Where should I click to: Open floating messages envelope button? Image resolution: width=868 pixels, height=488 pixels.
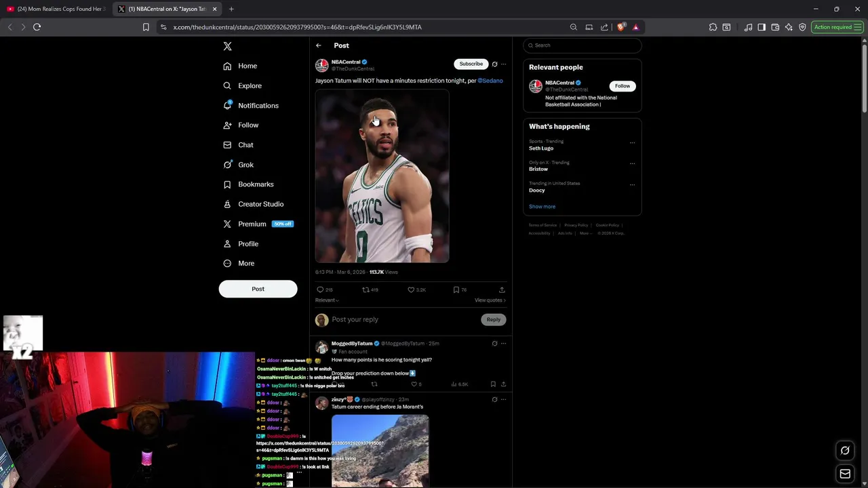(x=845, y=474)
